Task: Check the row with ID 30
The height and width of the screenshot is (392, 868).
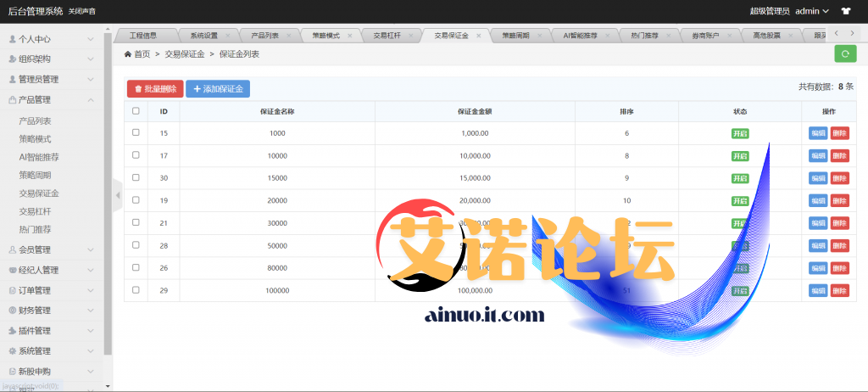Action: (136, 177)
